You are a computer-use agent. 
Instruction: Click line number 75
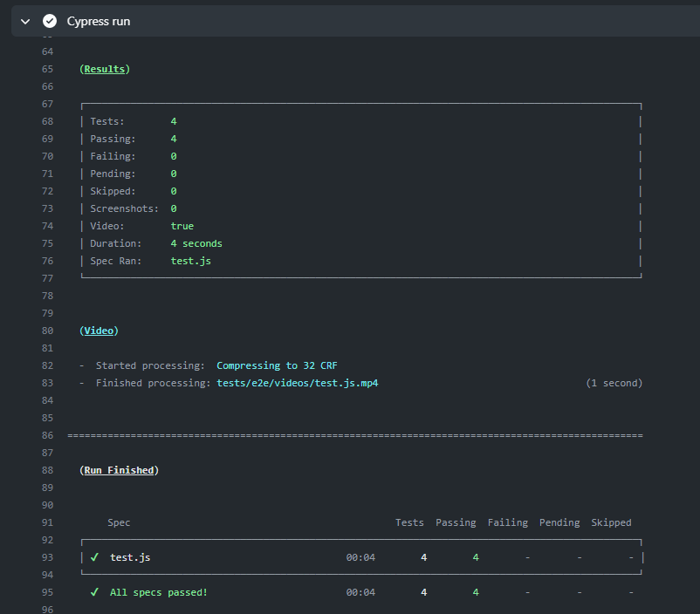tap(47, 243)
